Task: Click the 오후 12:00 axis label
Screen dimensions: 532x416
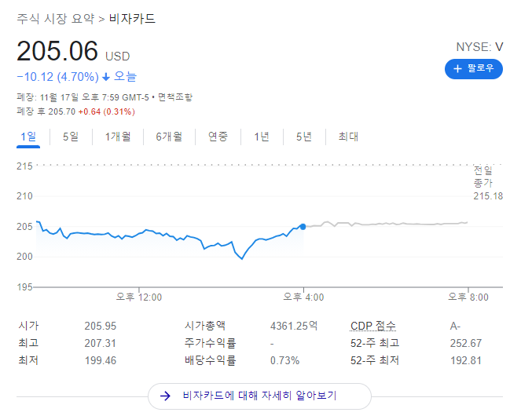Action: pos(139,297)
